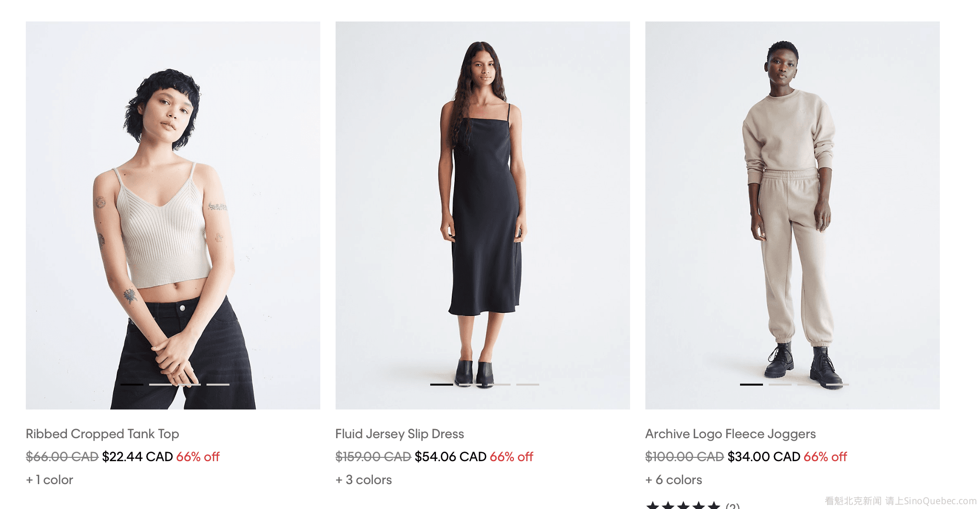Click the Ribbed Cropped Tank Top title link

click(x=102, y=434)
